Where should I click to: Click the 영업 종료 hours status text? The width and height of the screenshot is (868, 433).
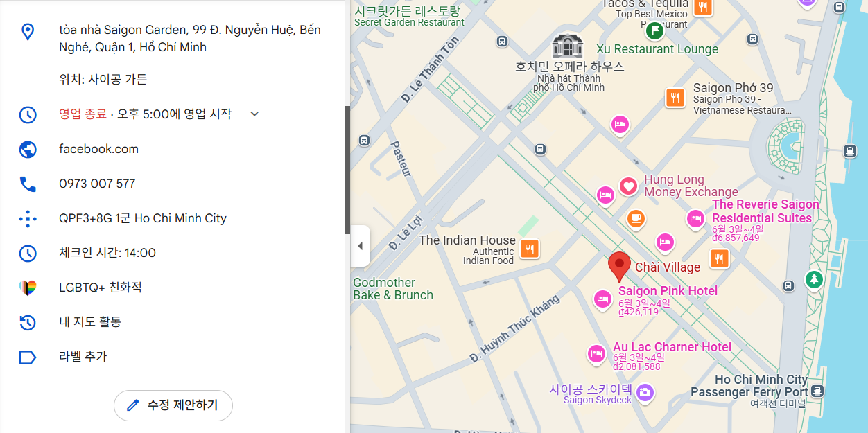83,114
